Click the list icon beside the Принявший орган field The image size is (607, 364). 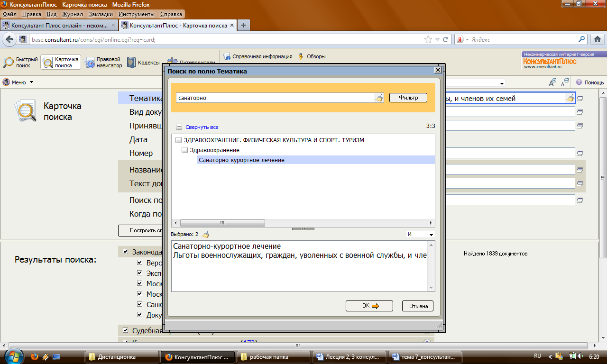[x=580, y=126]
